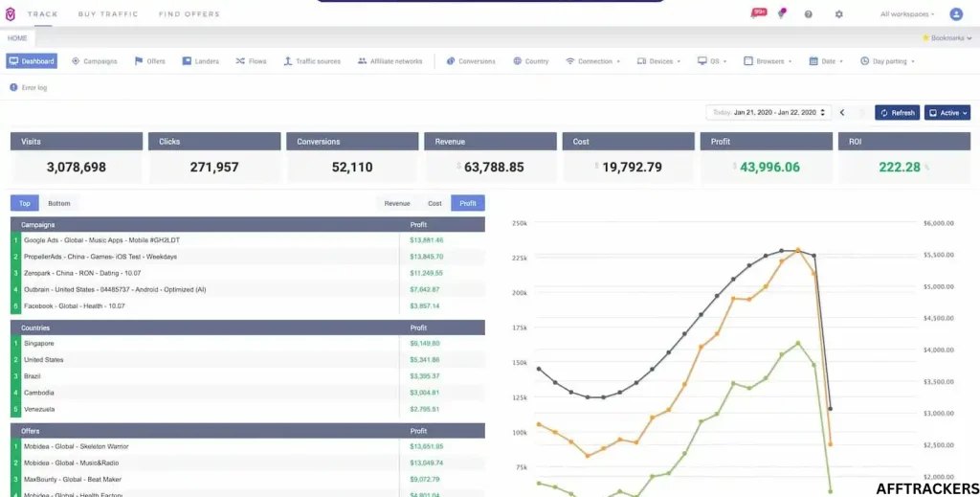Click the Venezuela country row
The height and width of the screenshot is (497, 980).
click(x=248, y=409)
